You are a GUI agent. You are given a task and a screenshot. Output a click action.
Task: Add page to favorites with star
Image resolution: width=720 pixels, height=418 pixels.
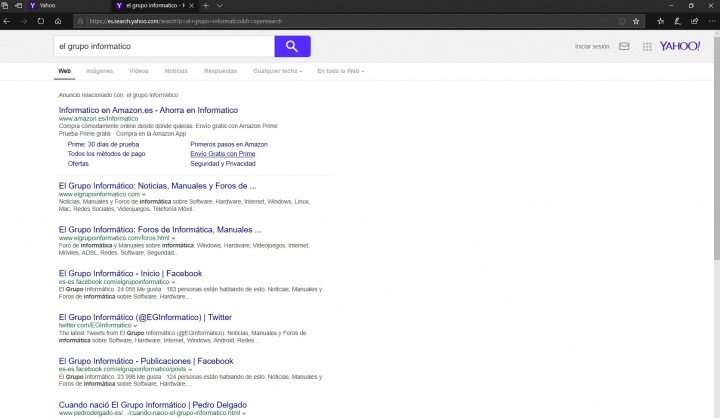pyautogui.click(x=636, y=21)
